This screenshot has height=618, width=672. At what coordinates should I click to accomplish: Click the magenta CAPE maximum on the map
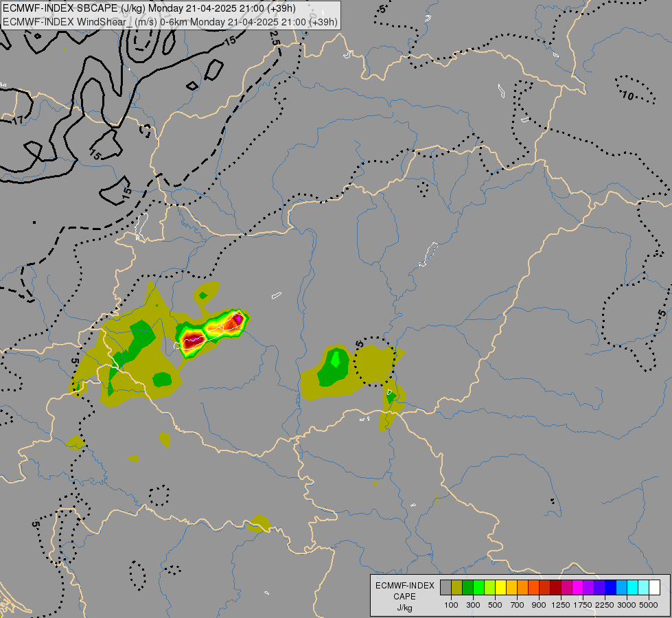[x=237, y=319]
